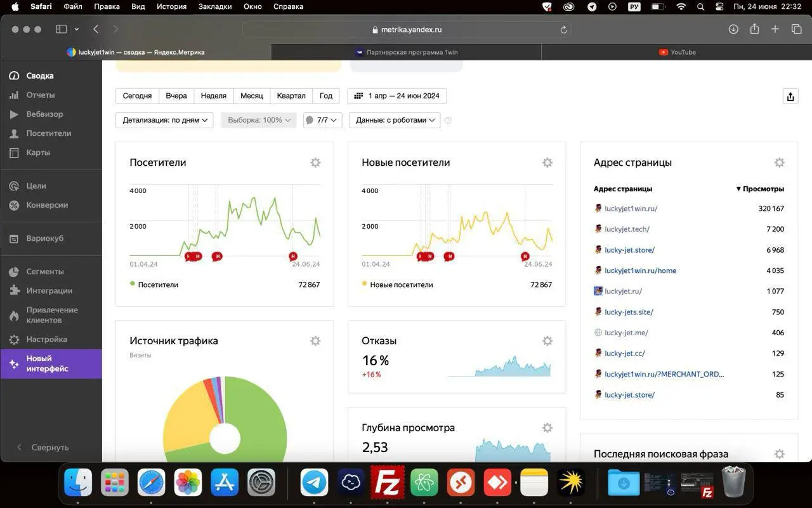Open the Сводка section in the sidebar
The width and height of the screenshot is (812, 508).
pos(39,76)
